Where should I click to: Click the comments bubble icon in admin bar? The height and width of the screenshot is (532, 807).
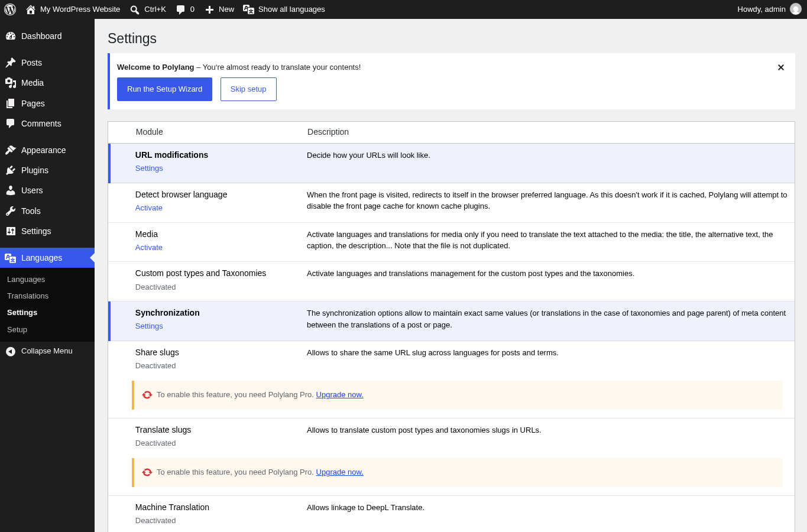click(181, 9)
